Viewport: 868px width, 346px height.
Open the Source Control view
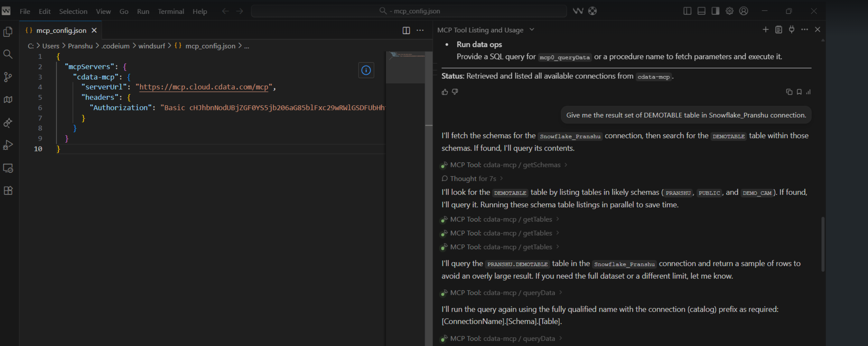click(x=8, y=77)
